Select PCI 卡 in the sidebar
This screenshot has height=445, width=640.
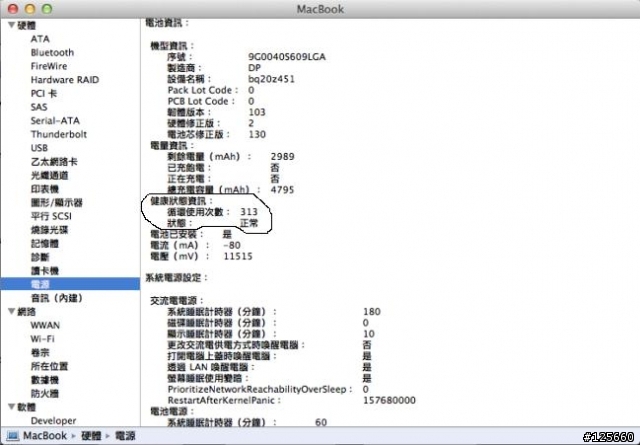(44, 93)
